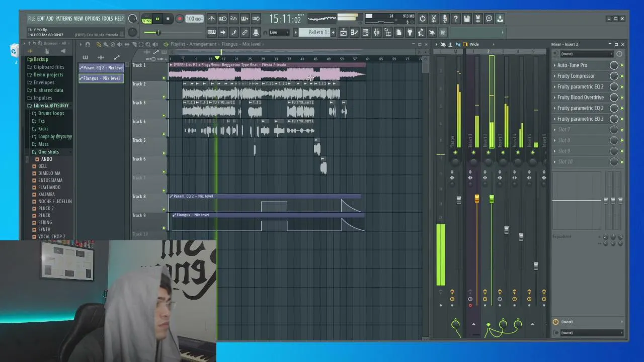Mute playlist Track 9
Viewport: 644px width, 362px height.
[x=164, y=228]
